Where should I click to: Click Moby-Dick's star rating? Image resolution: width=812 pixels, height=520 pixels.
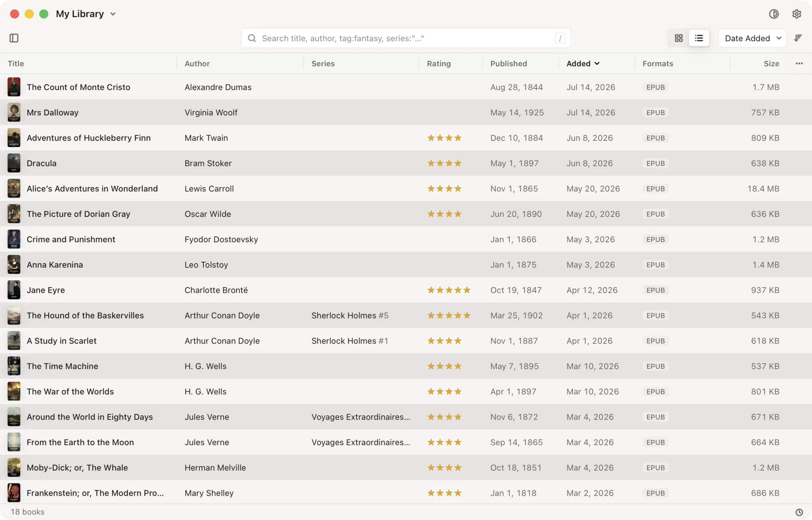point(444,468)
